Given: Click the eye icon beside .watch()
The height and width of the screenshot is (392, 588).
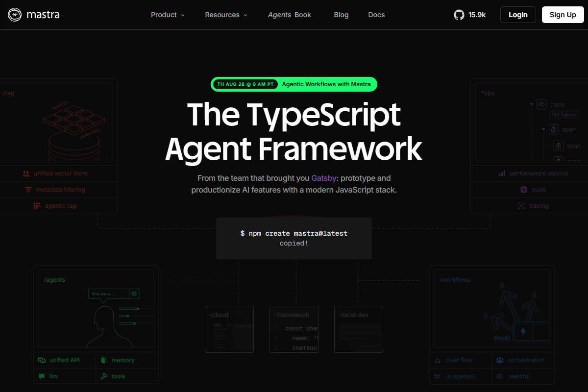Looking at the screenshot, I should coord(500,376).
